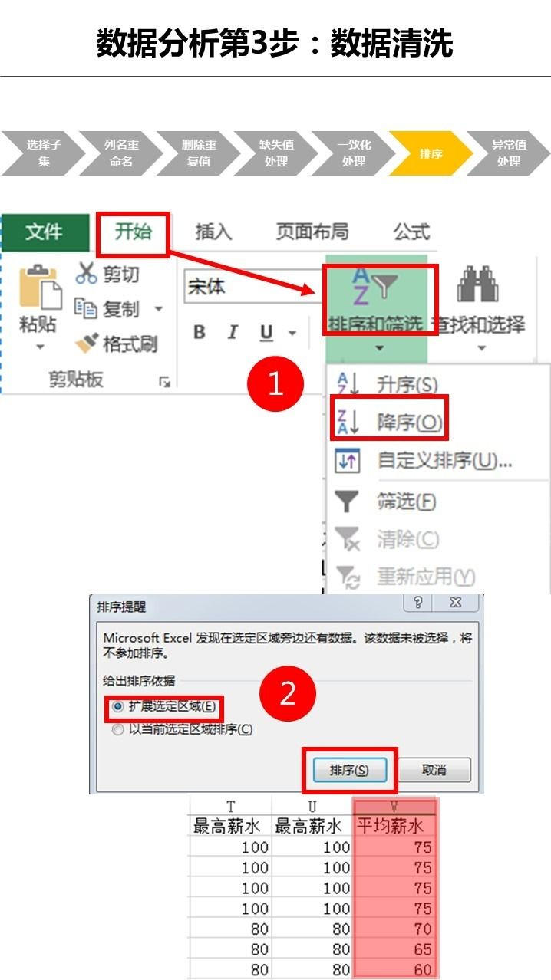Select Continue with current selection (以当前选定区域排序) radio

[117, 730]
